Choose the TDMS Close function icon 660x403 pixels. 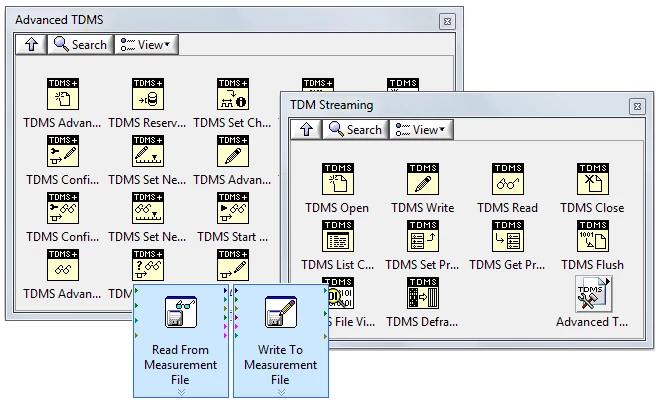click(x=592, y=180)
